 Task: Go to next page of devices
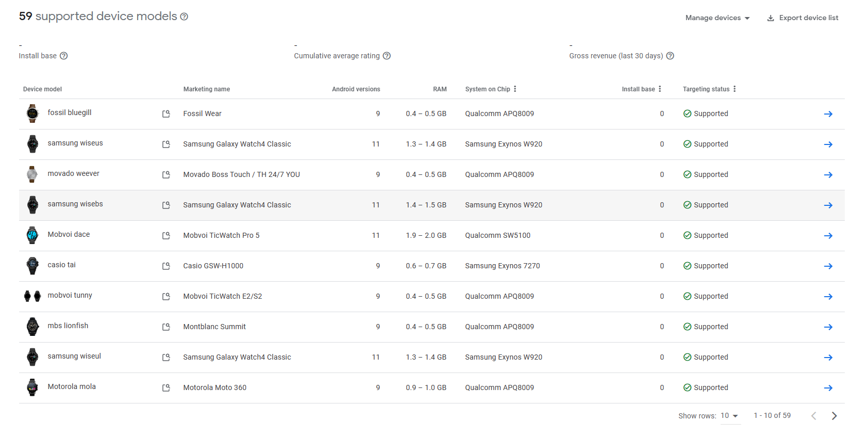(834, 416)
